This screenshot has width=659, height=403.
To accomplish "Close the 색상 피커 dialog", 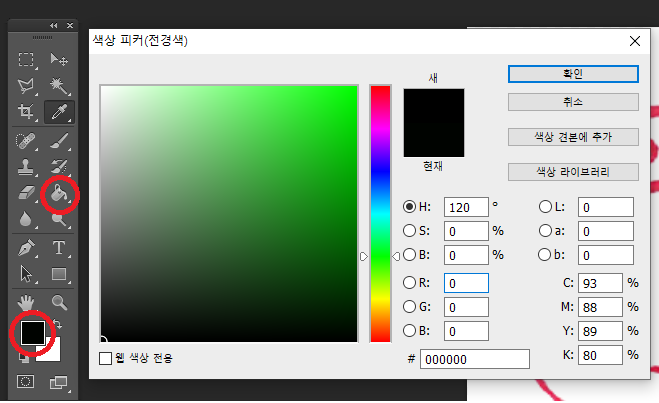I will (635, 41).
